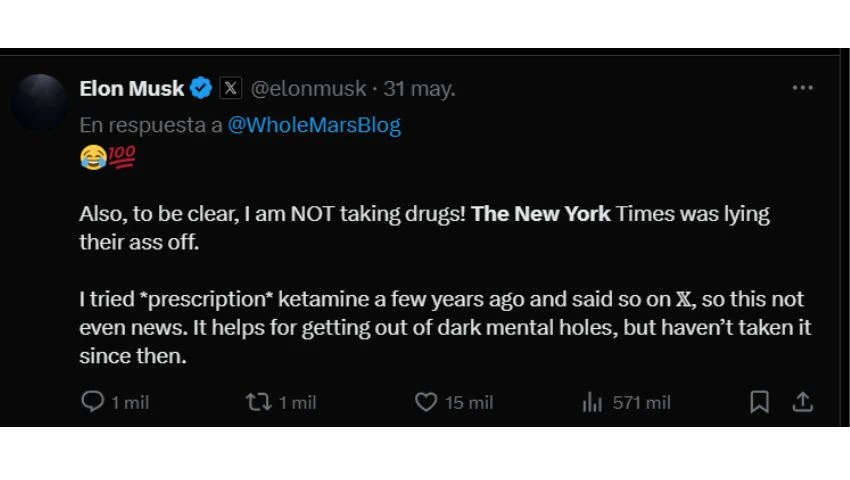Reply to Elon Musk's tweet
The image size is (850, 480).
click(x=92, y=402)
